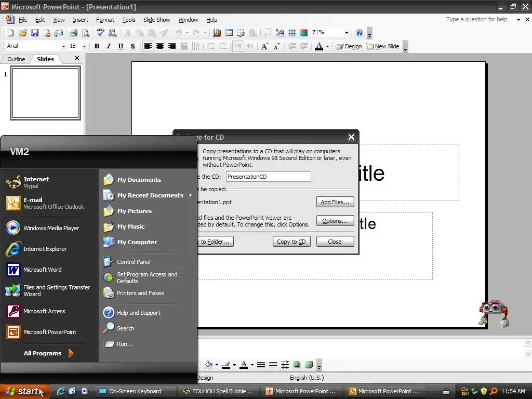Save the presentation with the floppy icon
Image resolution: width=532 pixels, height=399 pixels.
tap(35, 33)
